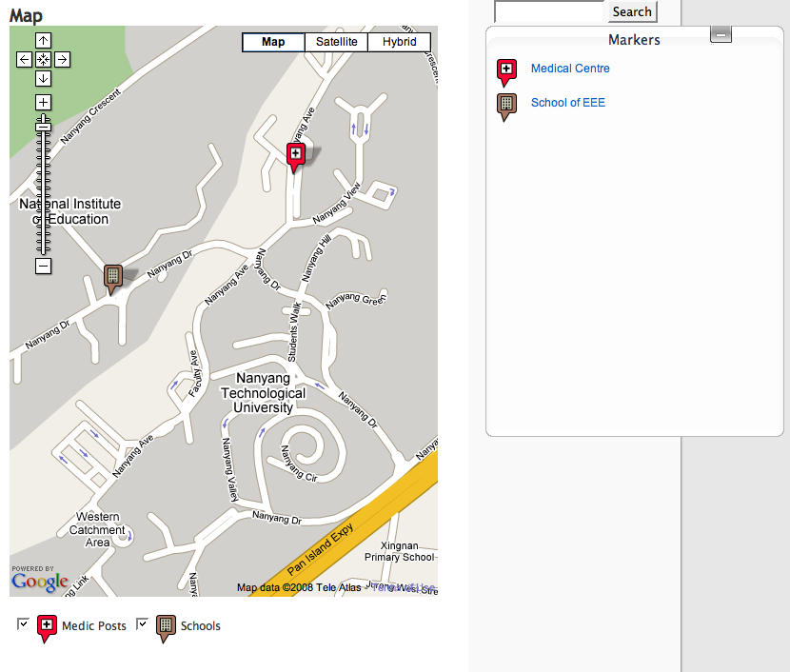Click the red Medical Centre marker on map

click(x=296, y=155)
